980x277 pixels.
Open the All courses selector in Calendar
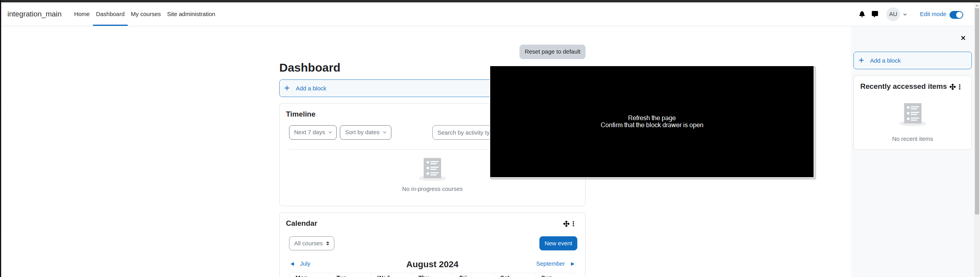tap(312, 243)
